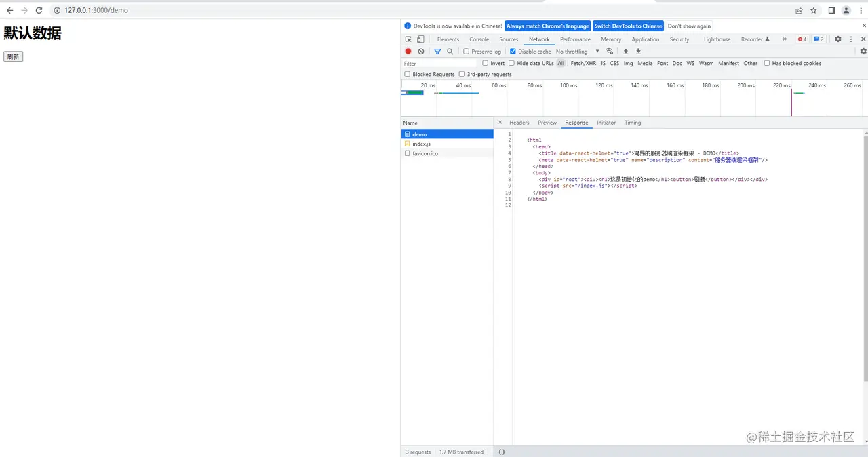Activate the inspect element picker
868x457 pixels.
pos(408,39)
